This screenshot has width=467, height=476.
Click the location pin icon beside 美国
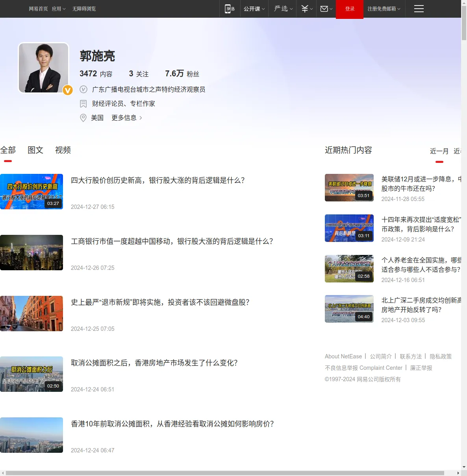[x=83, y=118]
